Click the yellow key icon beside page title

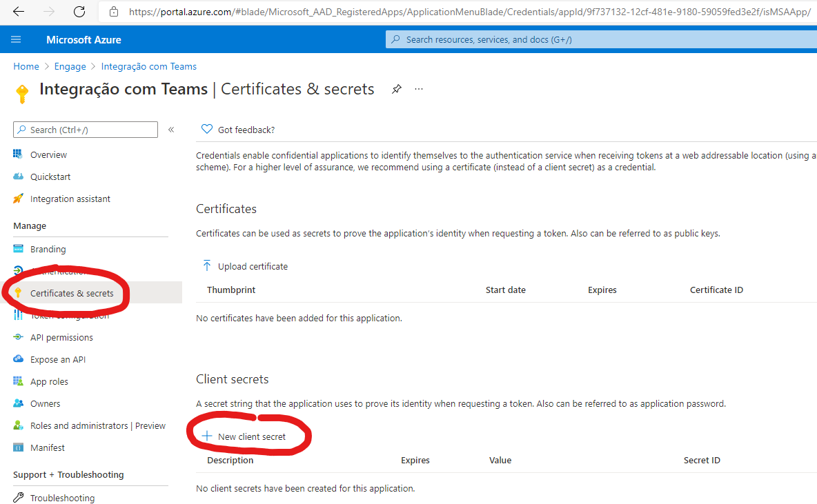tap(22, 94)
